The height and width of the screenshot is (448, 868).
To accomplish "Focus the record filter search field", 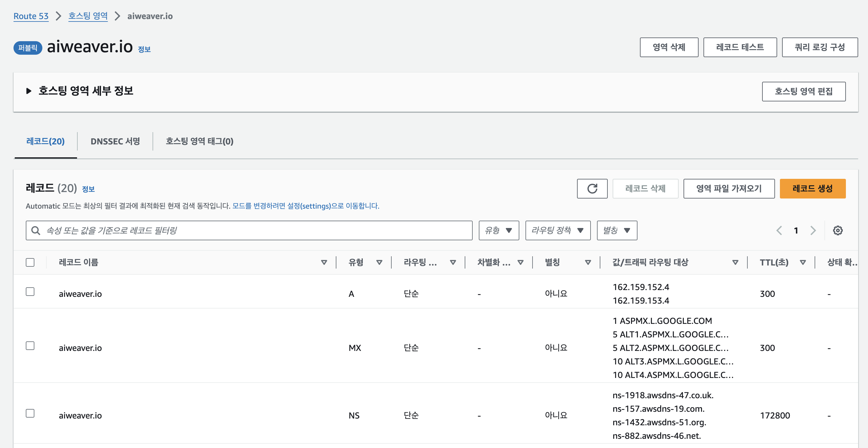I will point(249,230).
